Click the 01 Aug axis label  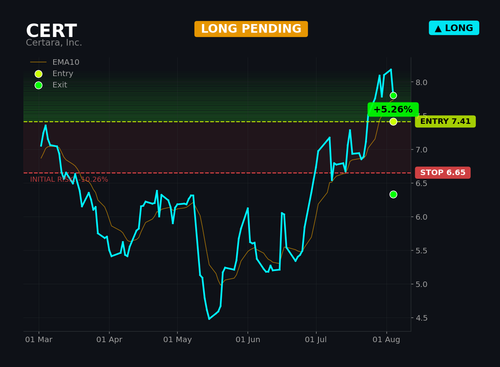(386, 340)
